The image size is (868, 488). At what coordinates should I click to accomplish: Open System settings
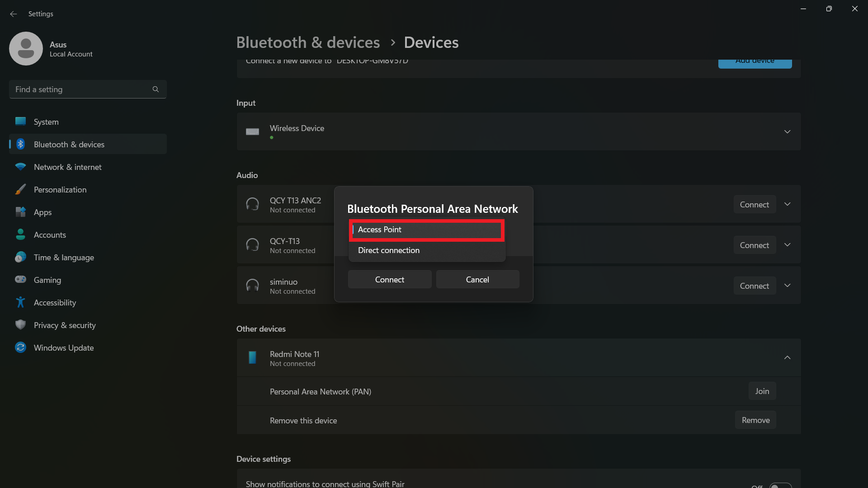pos(88,122)
